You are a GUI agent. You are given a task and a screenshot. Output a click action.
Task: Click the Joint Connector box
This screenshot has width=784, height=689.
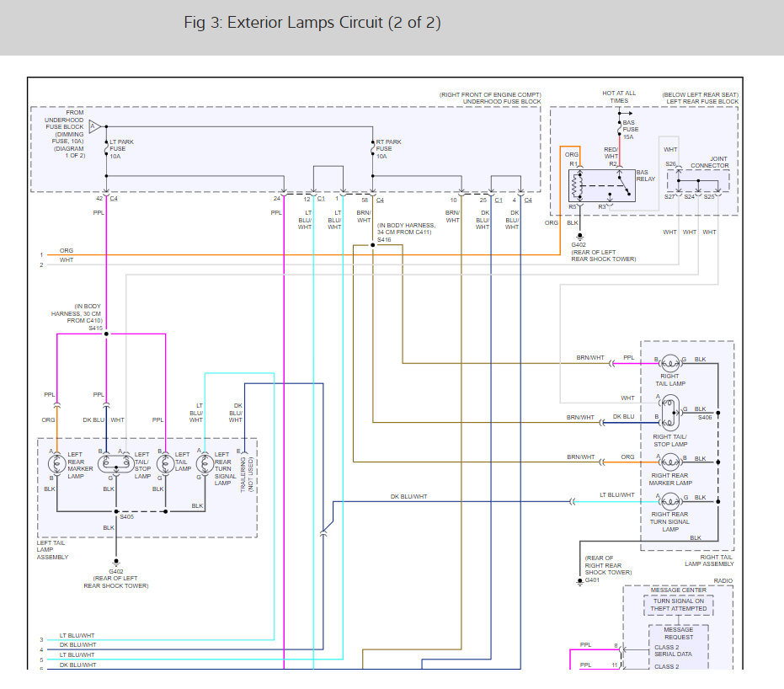pyautogui.click(x=698, y=180)
